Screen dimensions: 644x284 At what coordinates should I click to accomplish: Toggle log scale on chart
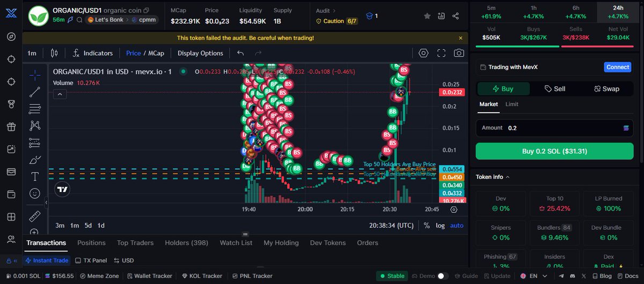coord(440,226)
